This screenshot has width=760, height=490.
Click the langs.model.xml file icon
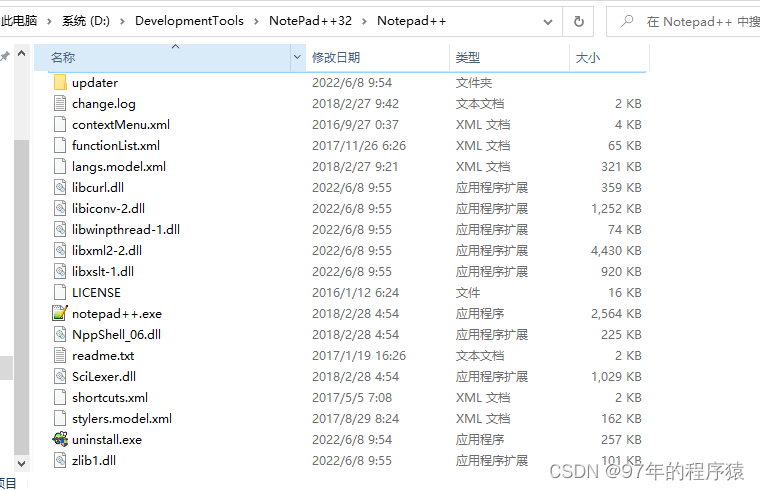pos(60,166)
